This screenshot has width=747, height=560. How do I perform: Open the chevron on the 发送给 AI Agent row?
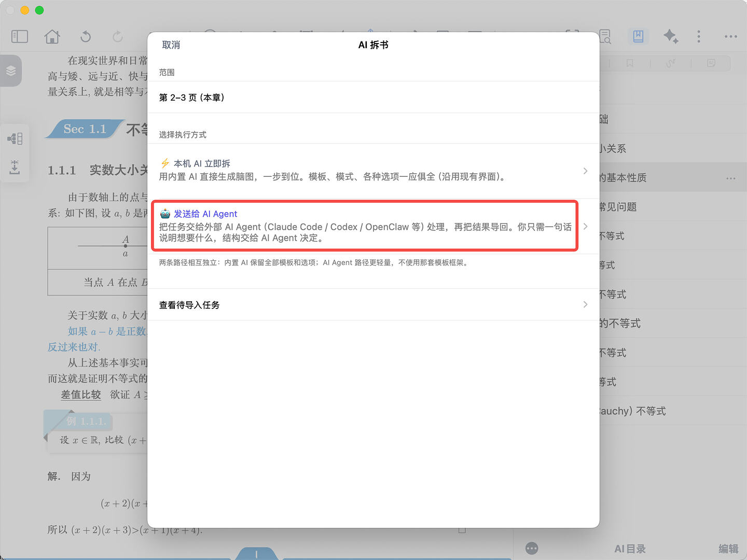click(x=585, y=226)
